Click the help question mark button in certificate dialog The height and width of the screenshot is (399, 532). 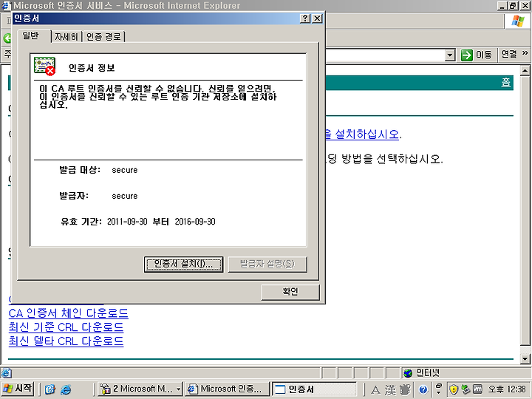point(305,18)
